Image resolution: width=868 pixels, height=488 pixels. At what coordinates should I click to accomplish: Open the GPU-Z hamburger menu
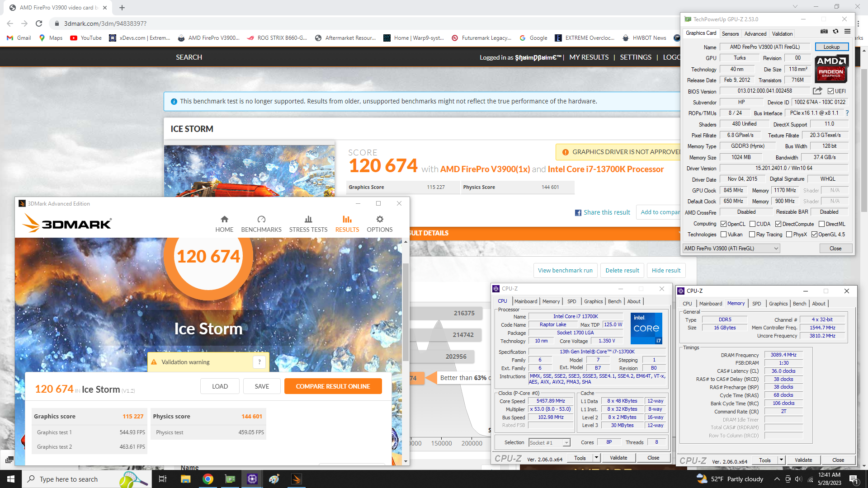point(847,32)
